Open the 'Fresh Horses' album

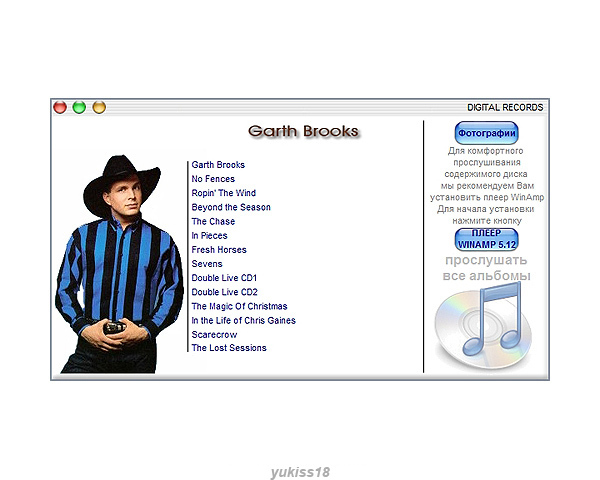[219, 250]
